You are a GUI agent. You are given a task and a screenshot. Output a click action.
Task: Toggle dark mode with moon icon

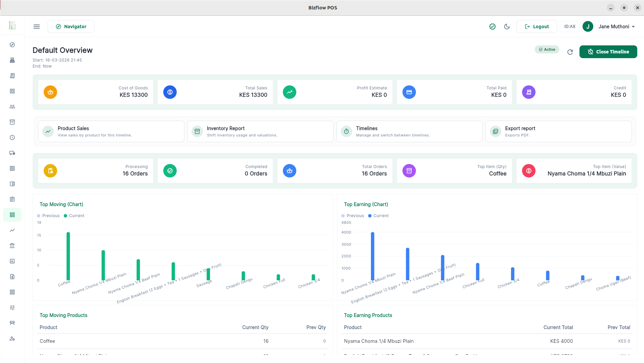click(x=507, y=27)
